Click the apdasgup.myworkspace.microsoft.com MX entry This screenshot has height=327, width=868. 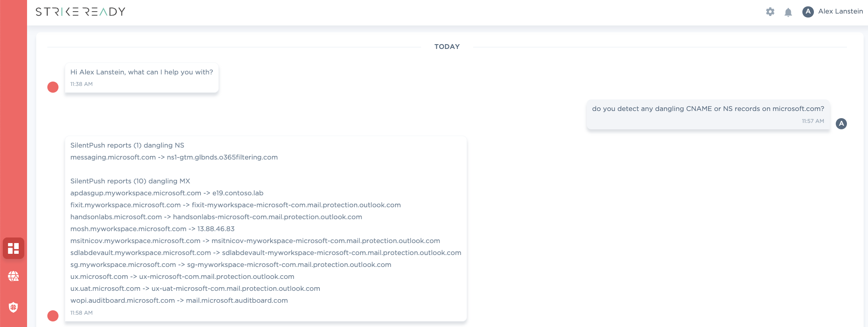point(167,193)
